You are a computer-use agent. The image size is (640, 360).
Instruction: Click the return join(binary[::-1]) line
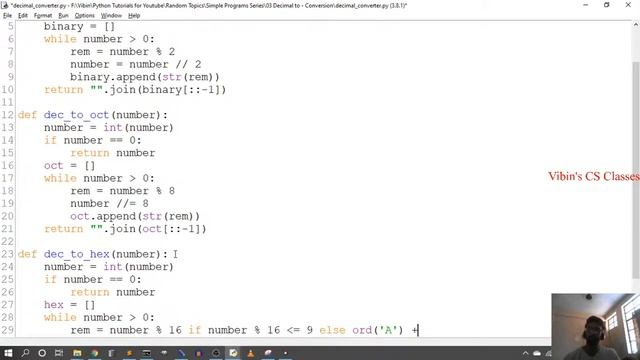click(x=135, y=89)
